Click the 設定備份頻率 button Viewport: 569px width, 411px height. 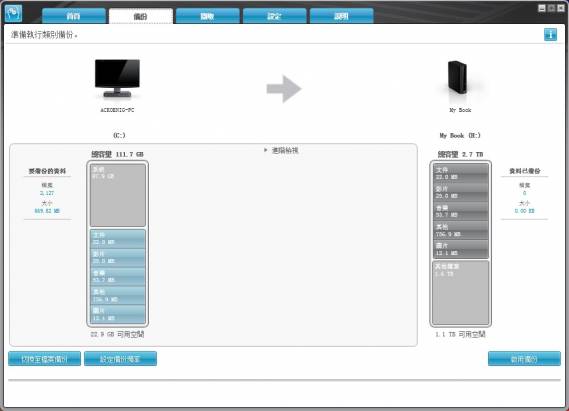click(120, 359)
